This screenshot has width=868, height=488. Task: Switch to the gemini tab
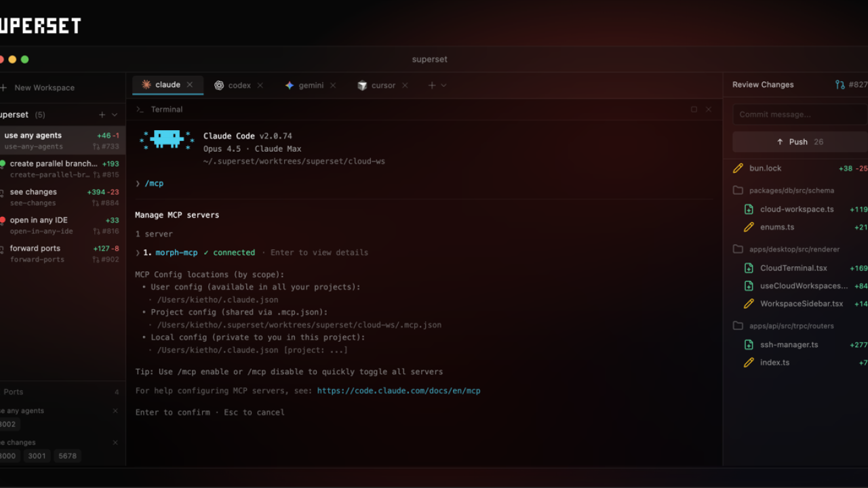coord(310,85)
